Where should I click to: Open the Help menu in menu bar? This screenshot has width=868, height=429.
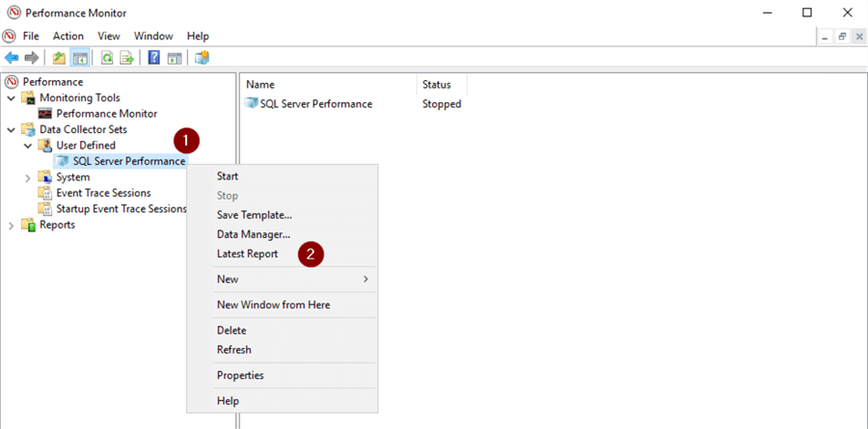pyautogui.click(x=198, y=36)
